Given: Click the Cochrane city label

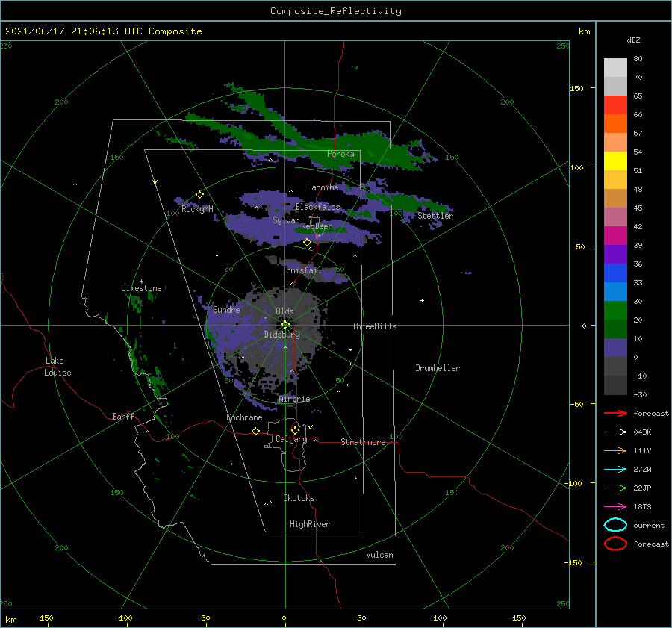Looking at the screenshot, I should pos(244,417).
